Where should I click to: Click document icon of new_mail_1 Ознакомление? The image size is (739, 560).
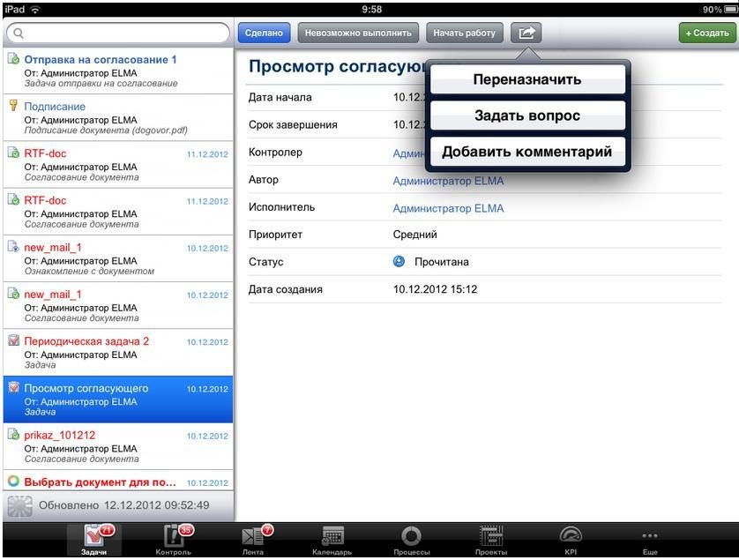pyautogui.click(x=13, y=246)
